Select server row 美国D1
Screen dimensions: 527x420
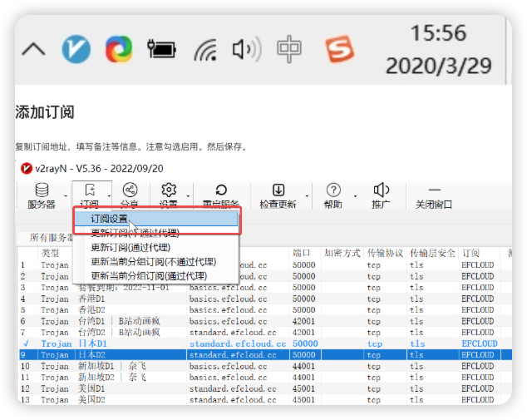(x=265, y=388)
